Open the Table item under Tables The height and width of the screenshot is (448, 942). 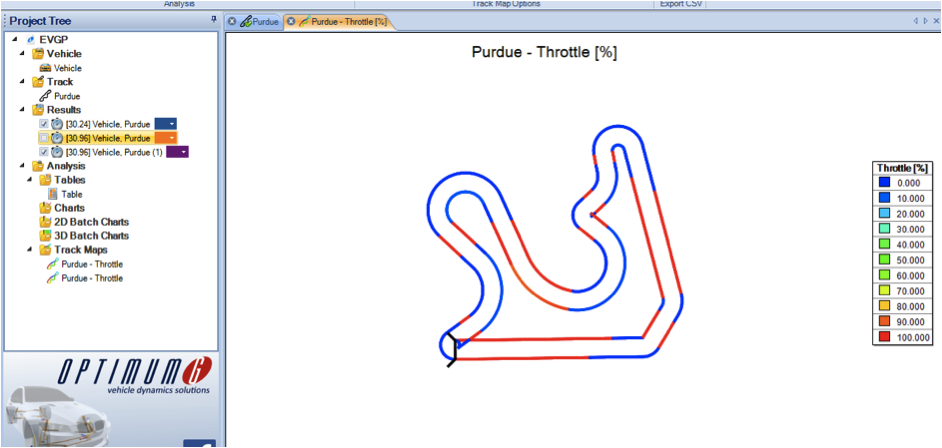[x=71, y=194]
